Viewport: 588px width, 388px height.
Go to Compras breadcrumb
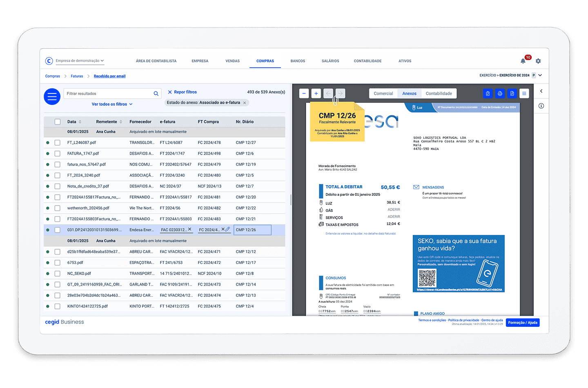(52, 76)
